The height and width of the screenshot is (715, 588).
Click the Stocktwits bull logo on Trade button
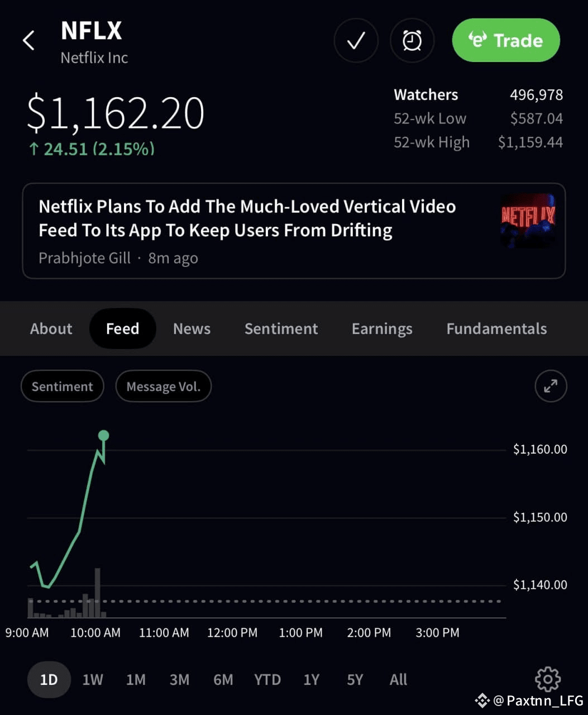477,40
